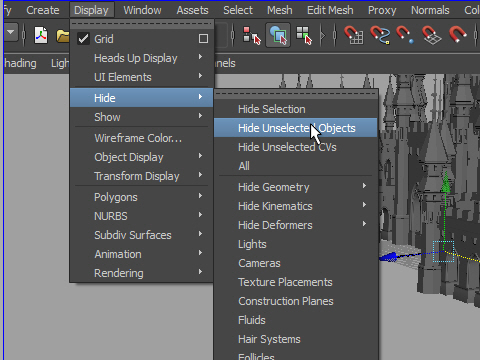Viewport: 480px width, 360px height.
Task: Select by hierarchy mode icon
Action: pyautogui.click(x=252, y=35)
